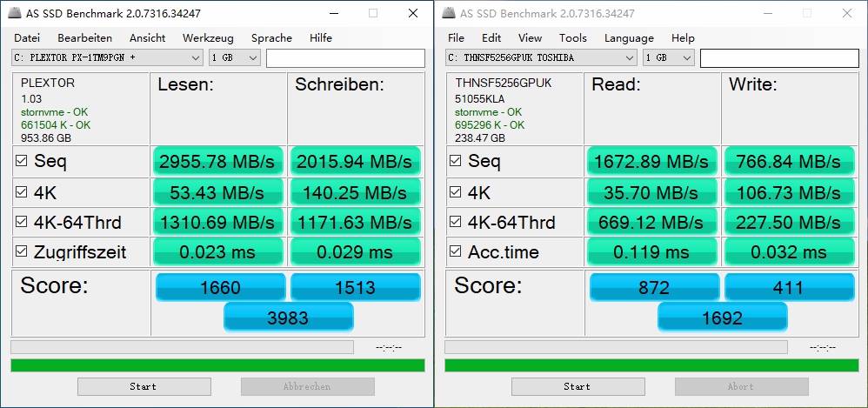
Task: Click the read score 872
Action: 654,287
